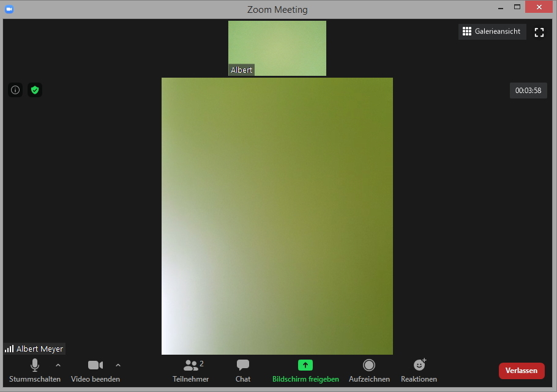Viewport: 557px width, 392px height.
Task: Open the green encryption shield icon
Action: 35,90
